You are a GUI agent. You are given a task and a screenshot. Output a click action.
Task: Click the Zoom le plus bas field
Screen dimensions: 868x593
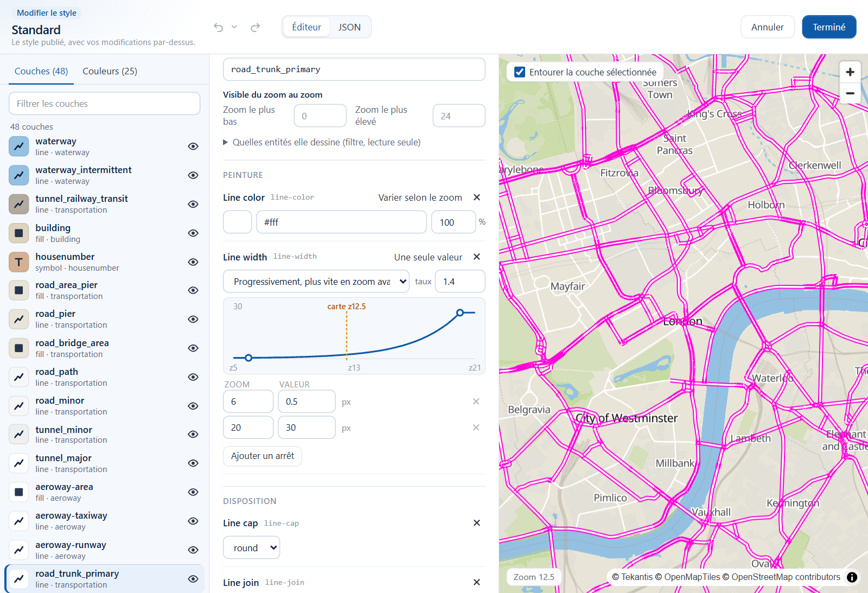[x=320, y=116]
